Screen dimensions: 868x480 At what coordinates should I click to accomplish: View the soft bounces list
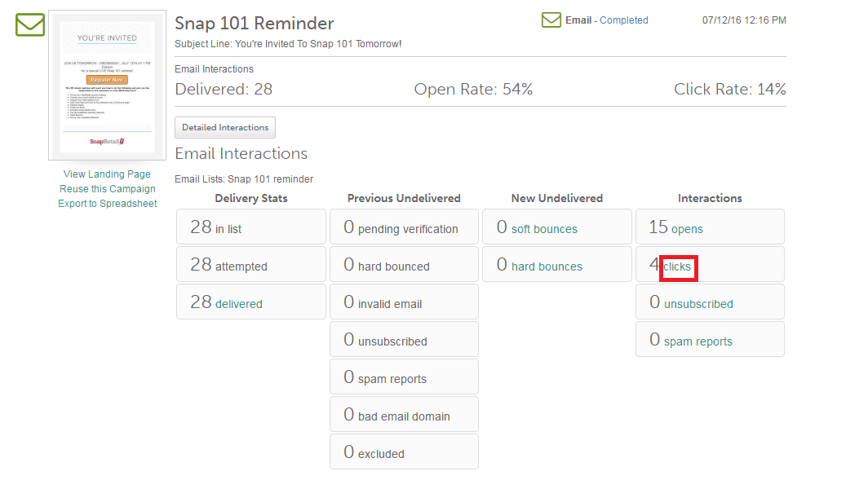(544, 229)
